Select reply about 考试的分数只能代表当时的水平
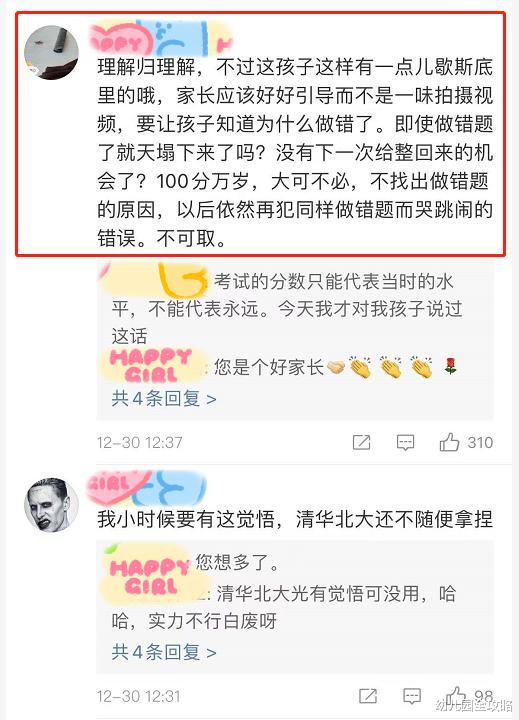The image size is (519, 720). click(287, 308)
